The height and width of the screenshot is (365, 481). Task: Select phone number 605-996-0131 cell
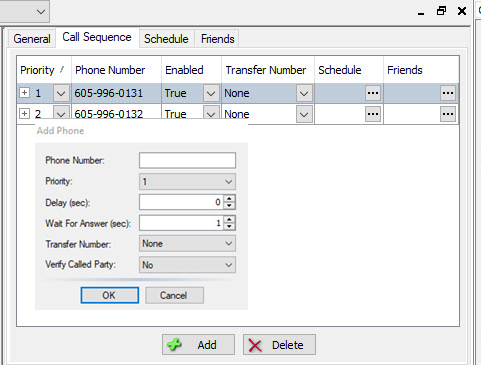coord(116,93)
